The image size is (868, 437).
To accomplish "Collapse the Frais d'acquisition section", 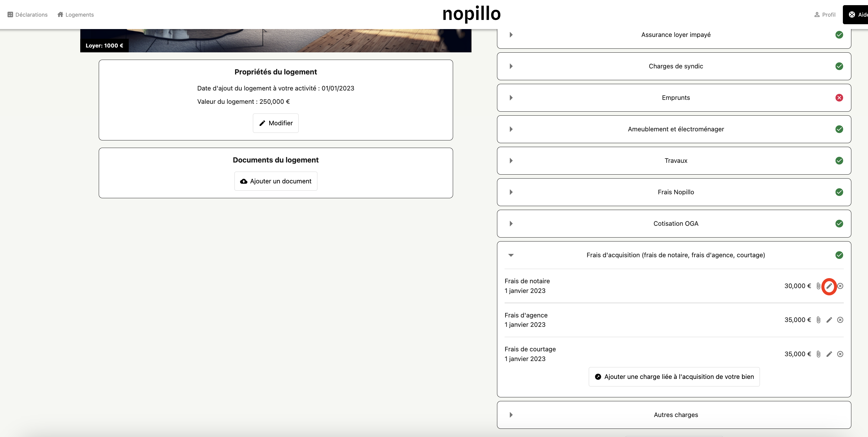I will pos(511,255).
